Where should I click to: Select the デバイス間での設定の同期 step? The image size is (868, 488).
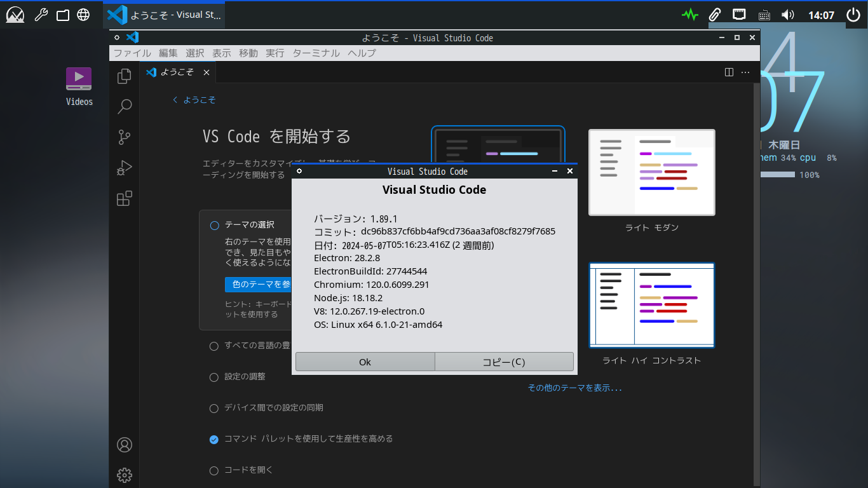(214, 408)
